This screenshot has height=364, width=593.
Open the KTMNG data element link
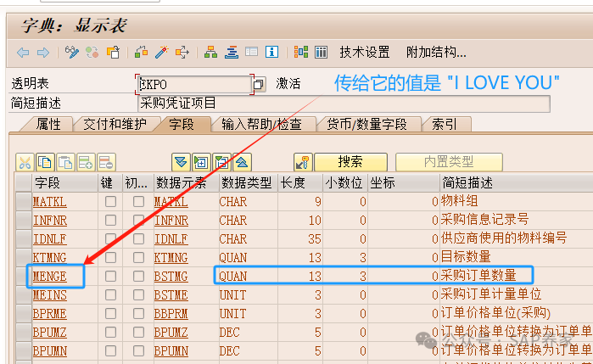point(171,258)
